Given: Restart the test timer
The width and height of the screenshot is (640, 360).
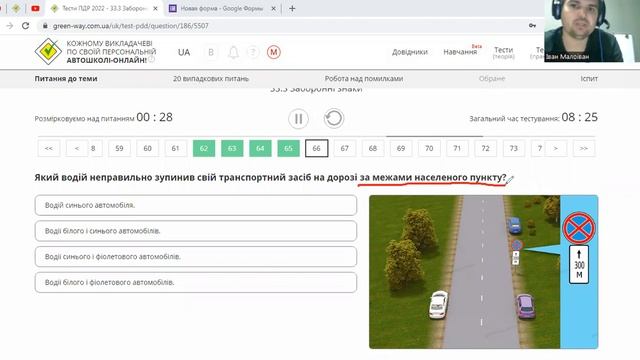Looking at the screenshot, I should tap(334, 118).
